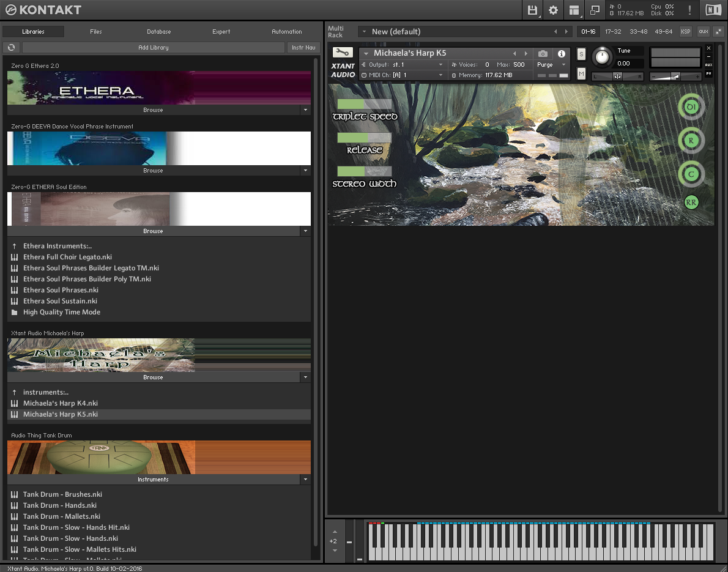Click Instruments button under Tank Drum
The image size is (728, 572).
click(x=153, y=479)
